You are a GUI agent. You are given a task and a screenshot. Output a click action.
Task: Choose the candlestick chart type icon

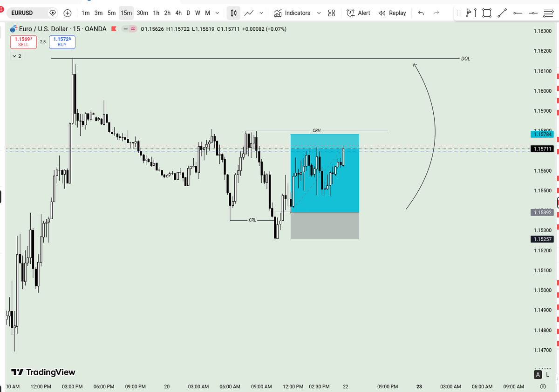234,13
